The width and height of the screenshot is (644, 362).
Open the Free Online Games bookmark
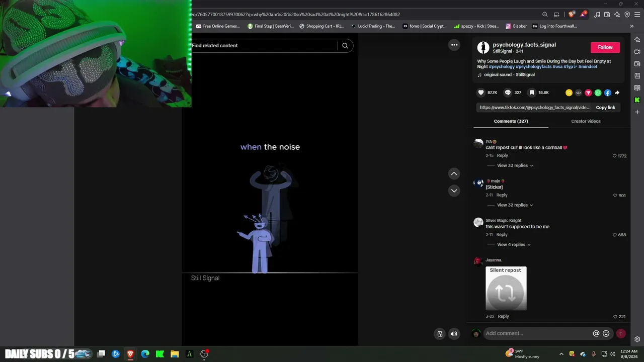(x=218, y=26)
